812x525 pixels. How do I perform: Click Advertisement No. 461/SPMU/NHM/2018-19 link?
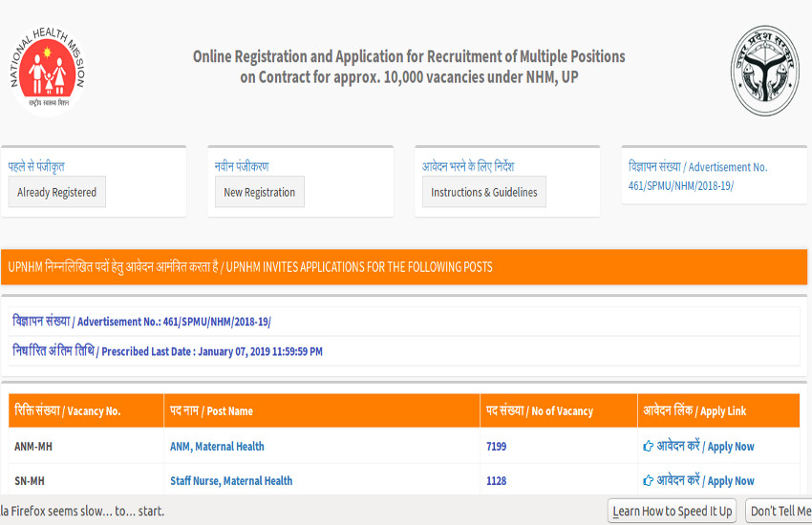click(x=697, y=176)
